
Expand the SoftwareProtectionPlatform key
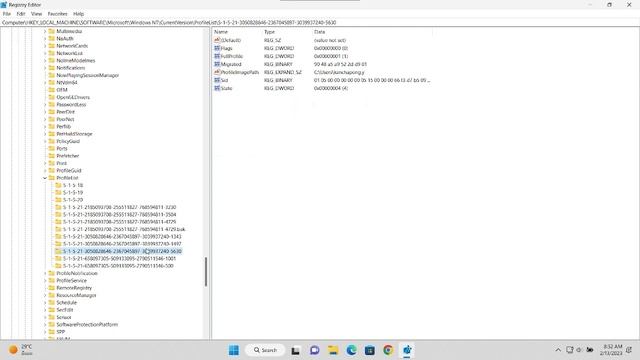point(45,325)
